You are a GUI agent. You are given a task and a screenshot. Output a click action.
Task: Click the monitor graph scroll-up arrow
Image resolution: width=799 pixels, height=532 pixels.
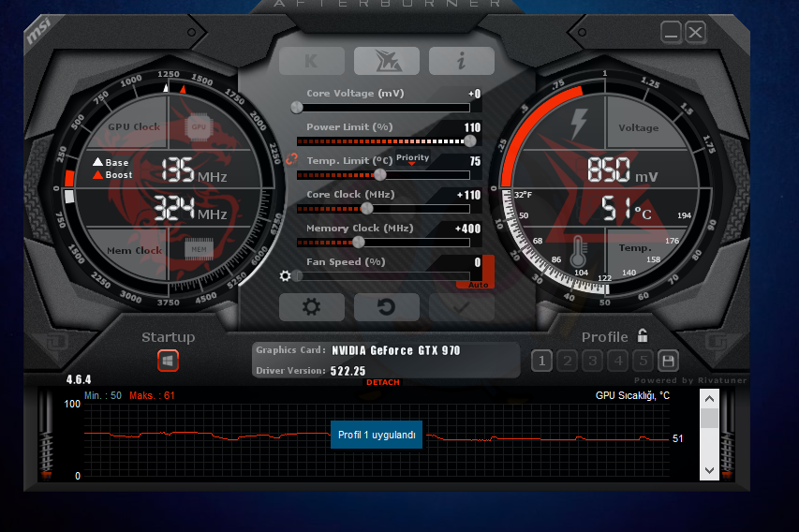(x=709, y=398)
